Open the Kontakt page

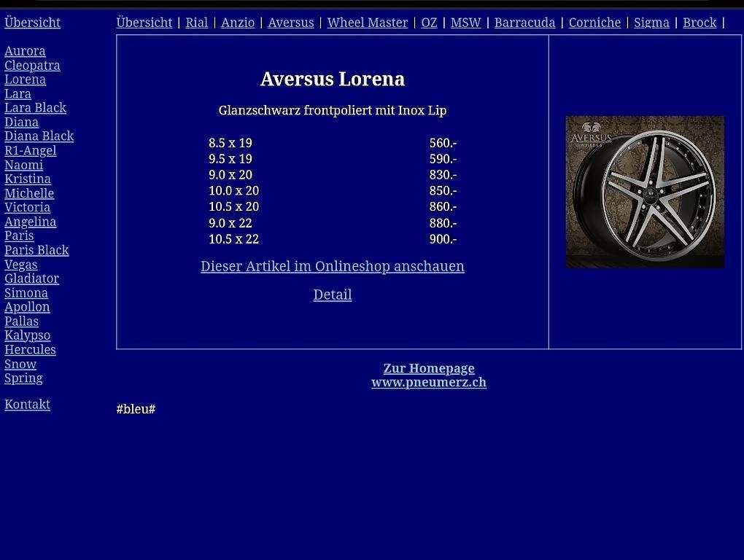tap(27, 405)
